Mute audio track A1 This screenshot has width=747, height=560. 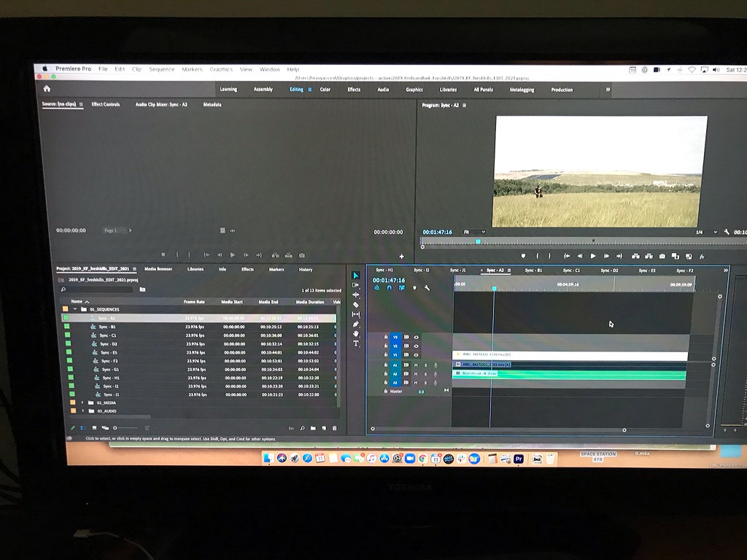coord(416,365)
